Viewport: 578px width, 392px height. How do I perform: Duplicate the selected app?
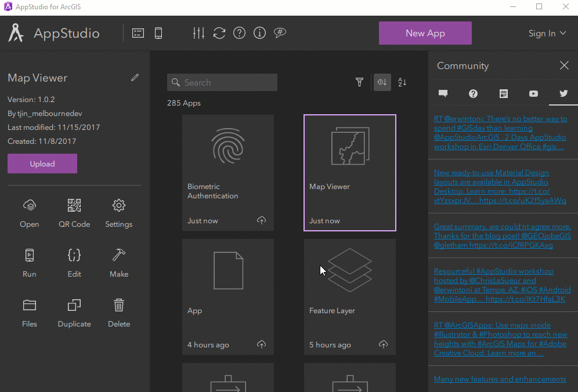coord(74,313)
